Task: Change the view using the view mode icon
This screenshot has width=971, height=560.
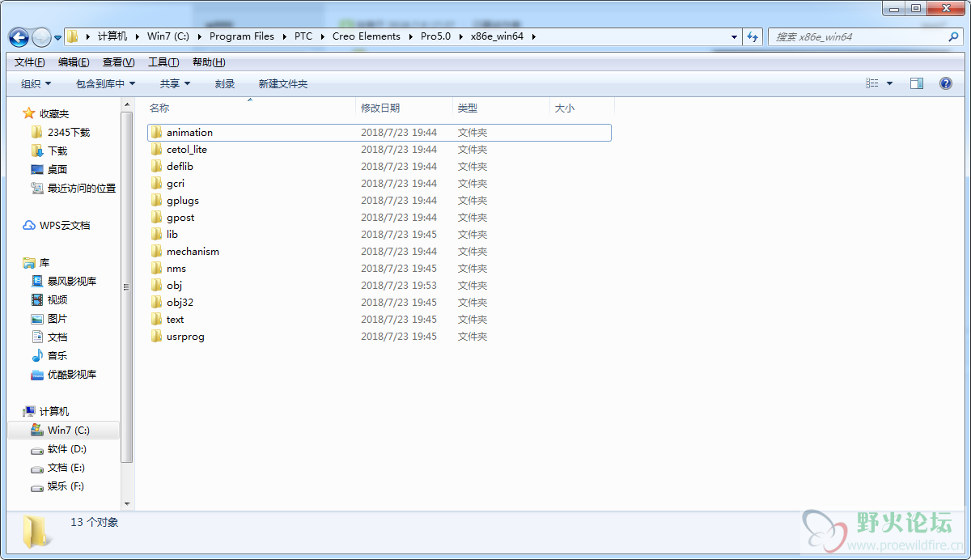Action: click(871, 83)
